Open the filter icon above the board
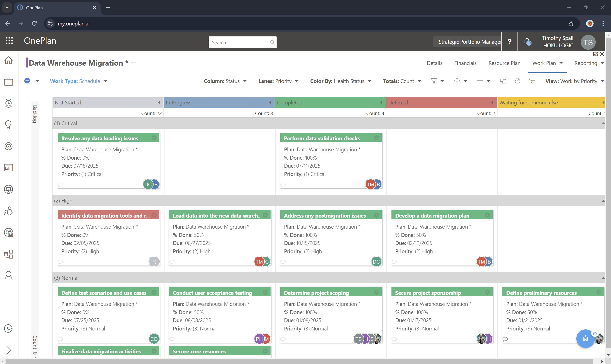 (x=434, y=81)
